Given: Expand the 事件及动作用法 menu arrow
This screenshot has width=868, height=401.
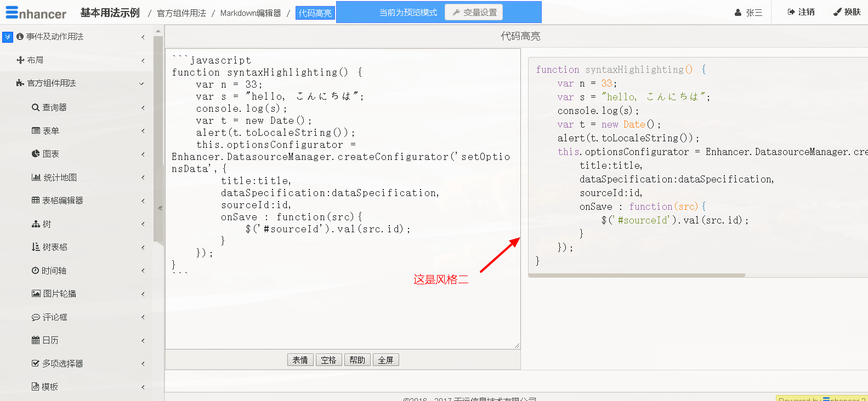Looking at the screenshot, I should pyautogui.click(x=143, y=37).
